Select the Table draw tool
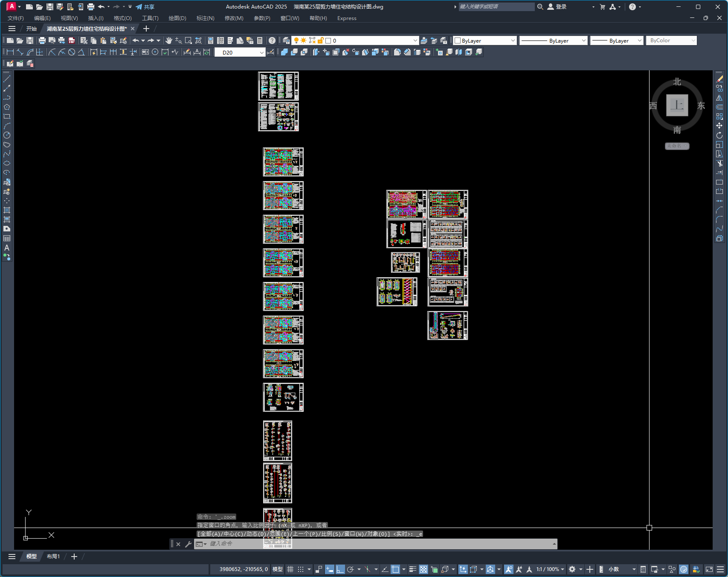Viewport: 728px width, 577px height. coord(7,238)
